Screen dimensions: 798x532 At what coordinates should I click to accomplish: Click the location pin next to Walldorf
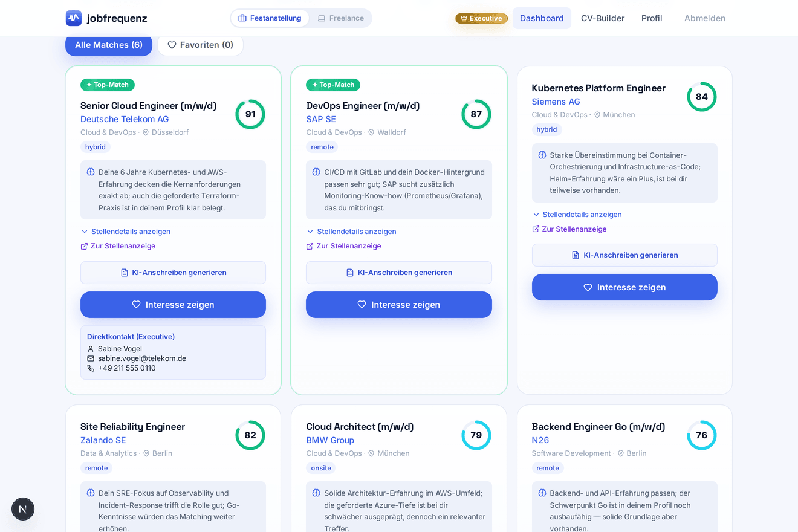tap(371, 132)
